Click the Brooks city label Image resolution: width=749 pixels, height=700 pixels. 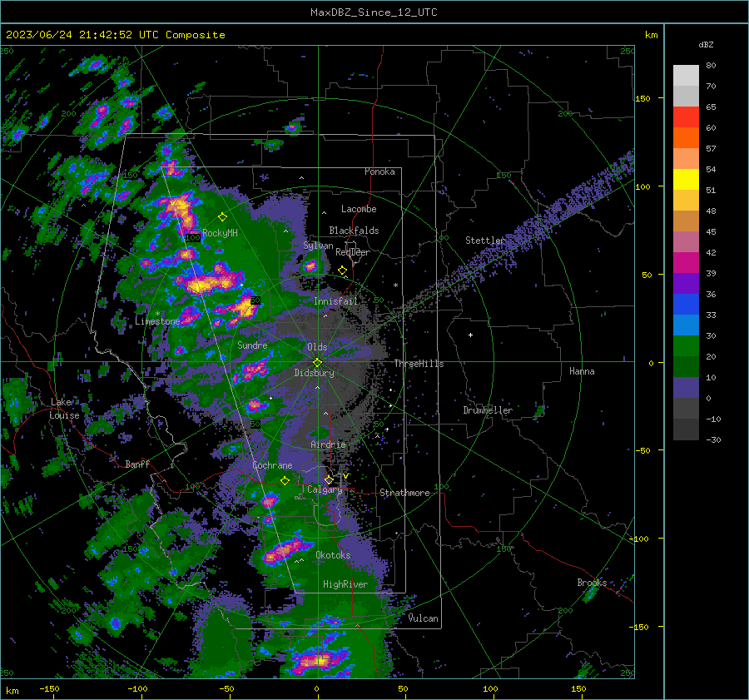(592, 583)
